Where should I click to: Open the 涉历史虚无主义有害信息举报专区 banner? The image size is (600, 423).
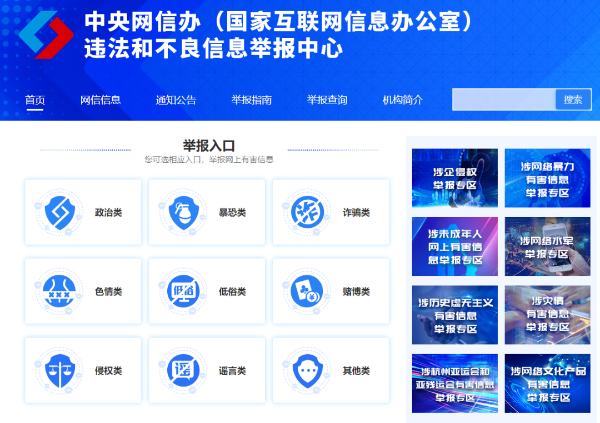(455, 315)
